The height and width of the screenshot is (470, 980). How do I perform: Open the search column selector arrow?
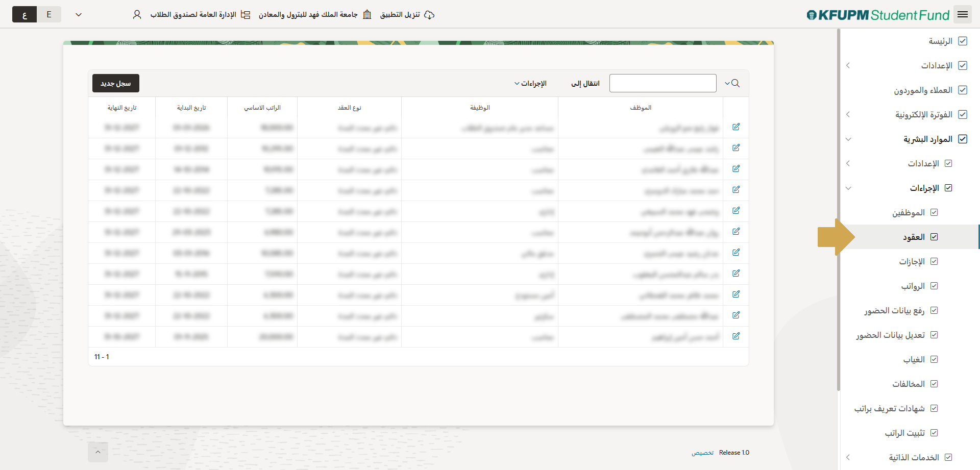click(x=727, y=84)
